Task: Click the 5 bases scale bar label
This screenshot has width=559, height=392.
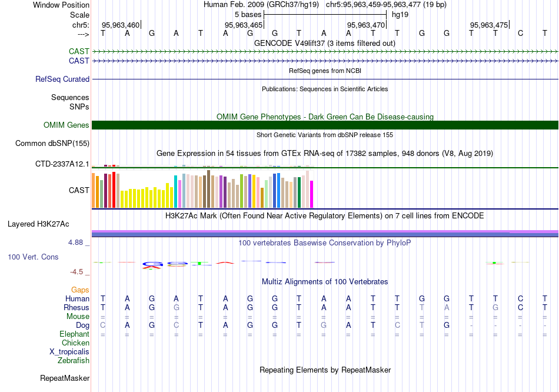Action: pyautogui.click(x=248, y=15)
